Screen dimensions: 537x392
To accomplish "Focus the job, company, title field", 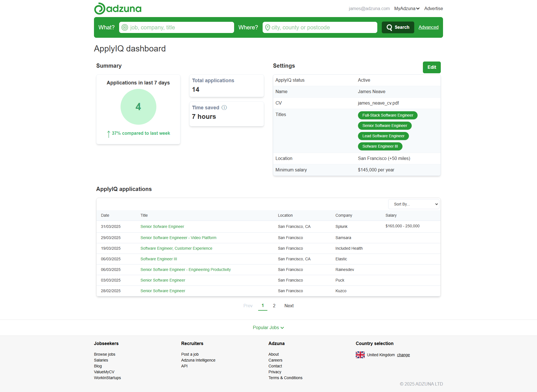I will click(x=176, y=27).
